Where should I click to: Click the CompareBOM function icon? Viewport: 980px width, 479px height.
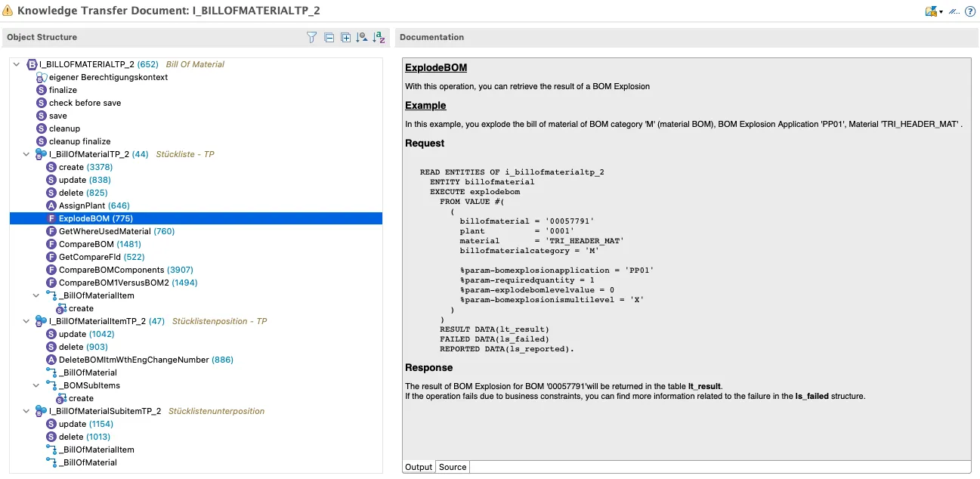click(x=51, y=244)
